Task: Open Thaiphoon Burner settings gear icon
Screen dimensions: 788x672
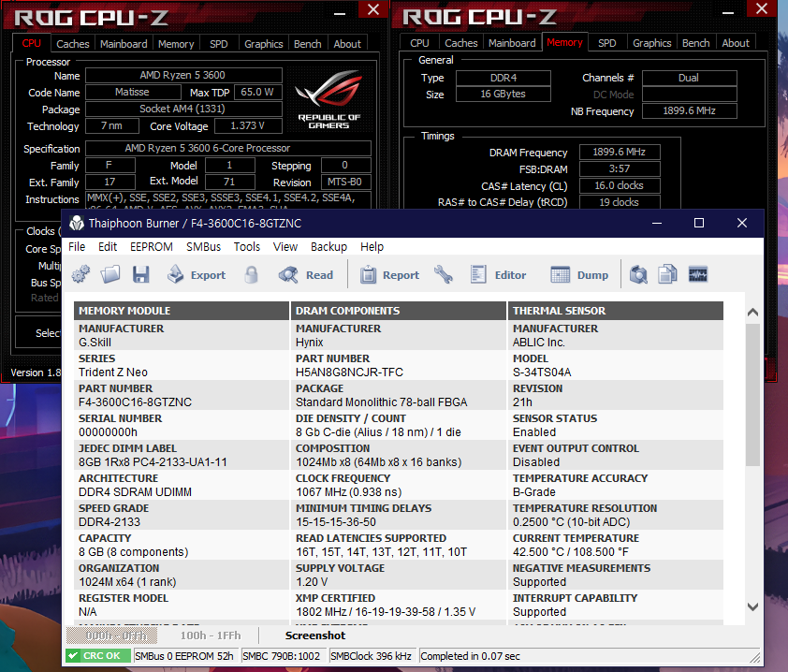Action: pos(80,274)
